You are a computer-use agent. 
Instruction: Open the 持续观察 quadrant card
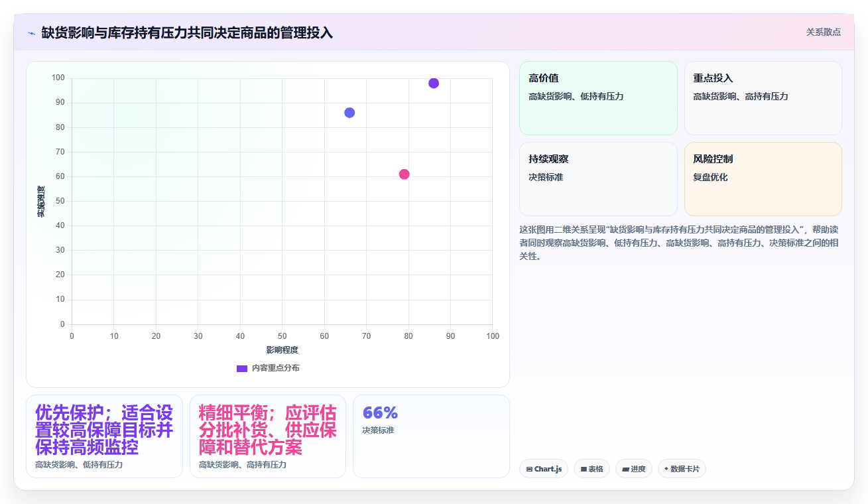click(598, 179)
